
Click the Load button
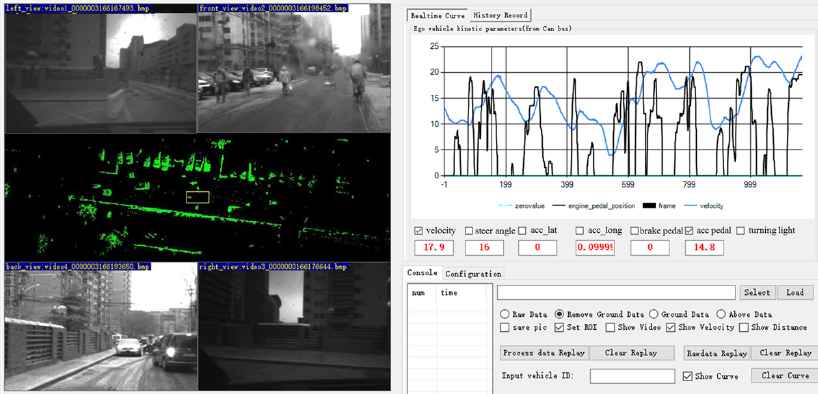(x=795, y=293)
